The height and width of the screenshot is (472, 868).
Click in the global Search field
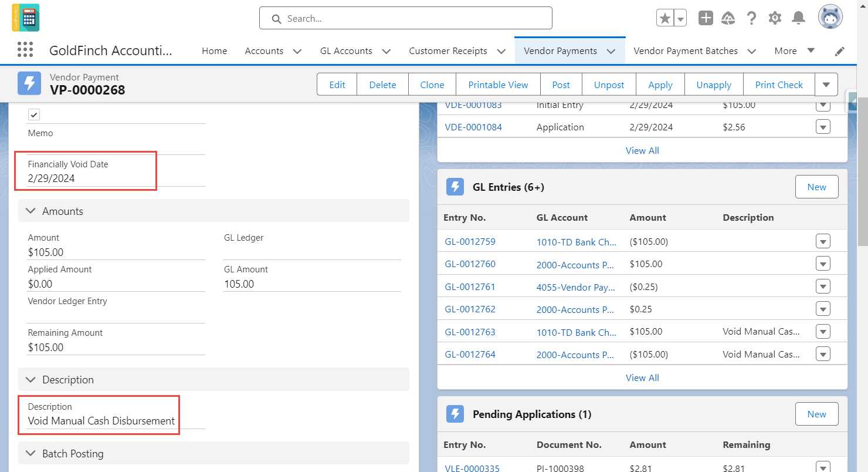406,18
